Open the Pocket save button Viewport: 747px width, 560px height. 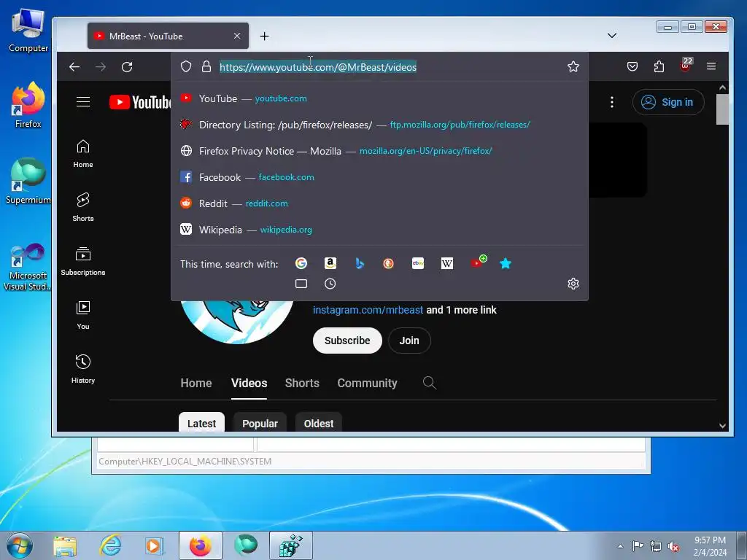[x=632, y=66]
